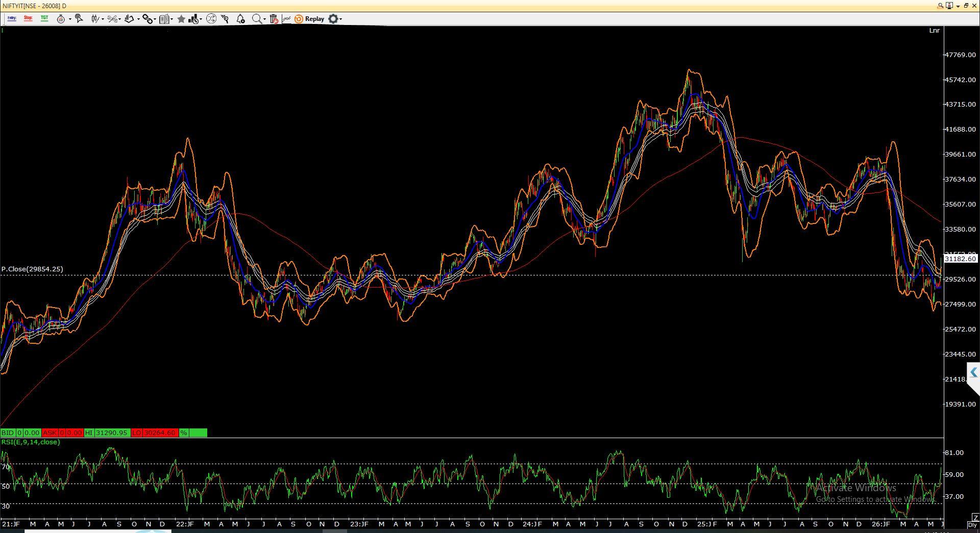980x533 pixels.
Task: Click the Replay button
Action: point(309,19)
